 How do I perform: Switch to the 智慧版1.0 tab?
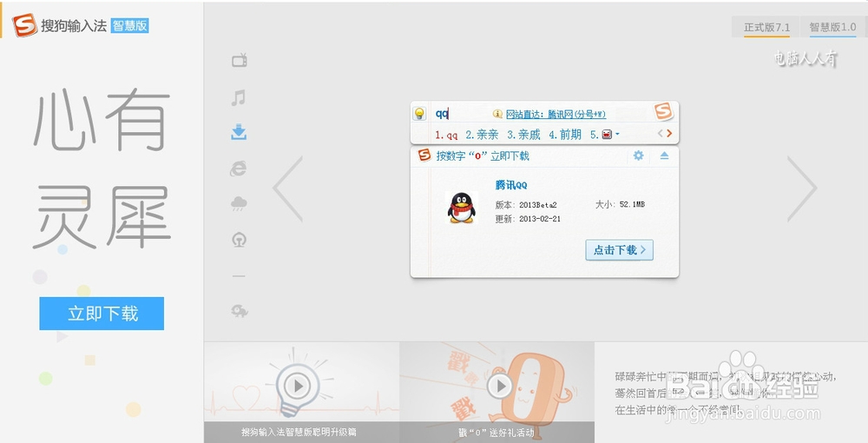click(833, 27)
